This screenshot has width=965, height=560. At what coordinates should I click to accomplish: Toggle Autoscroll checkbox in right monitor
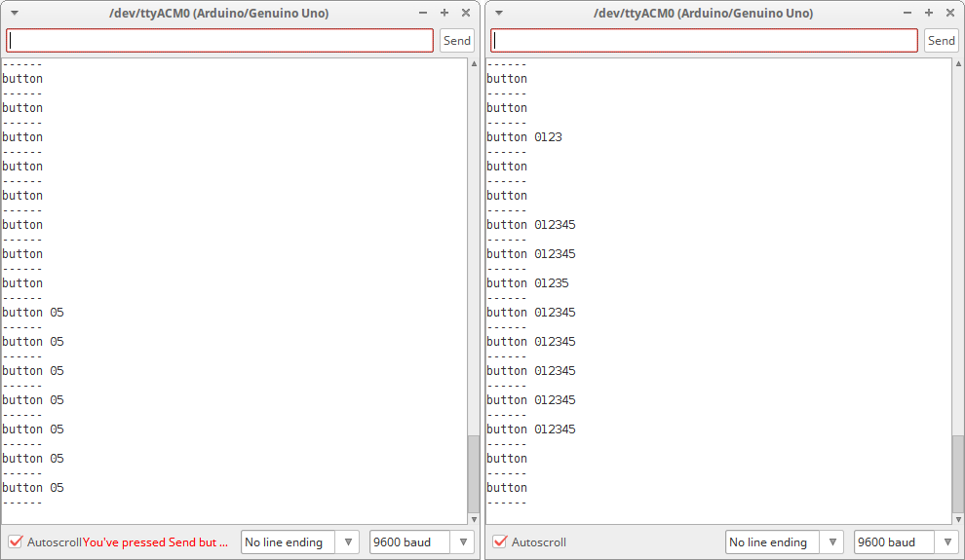click(x=500, y=541)
